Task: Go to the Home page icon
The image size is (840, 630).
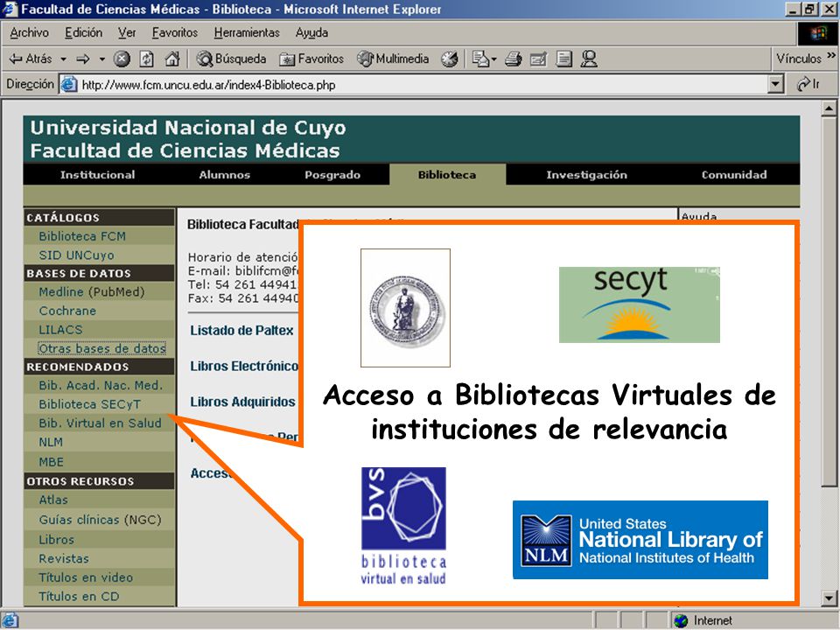Action: pyautogui.click(x=172, y=59)
